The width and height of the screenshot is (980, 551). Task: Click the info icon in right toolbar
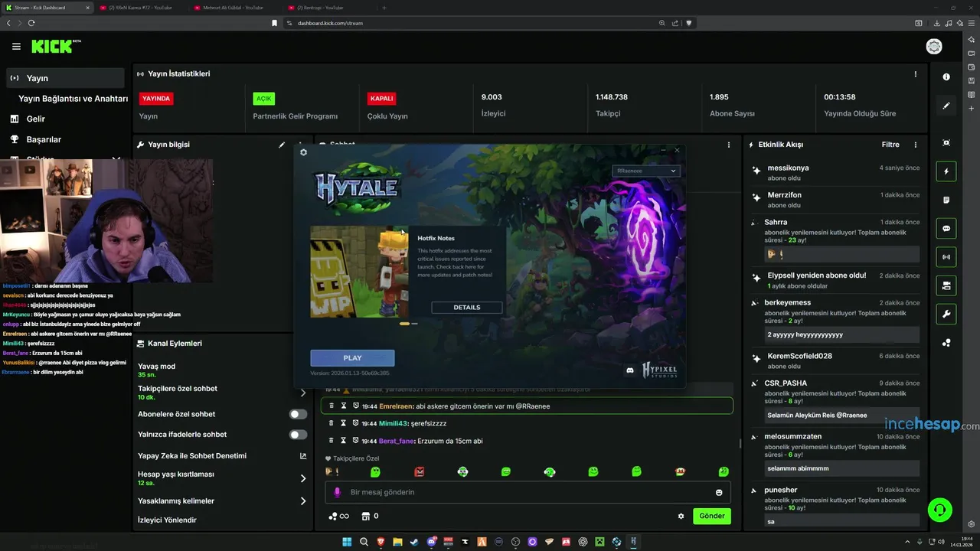click(x=946, y=77)
